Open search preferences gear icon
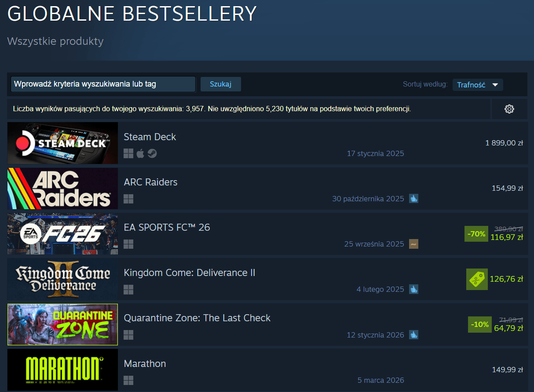Screen dimensions: 534x392 [x=509, y=109]
